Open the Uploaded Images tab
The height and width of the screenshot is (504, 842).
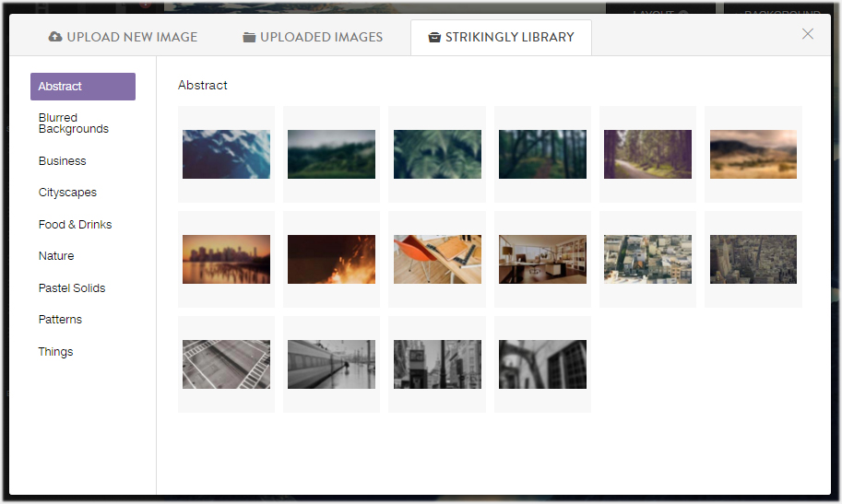(x=313, y=38)
